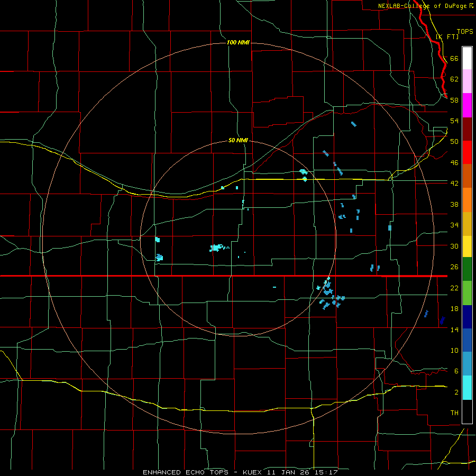The height and width of the screenshot is (476, 476).
Task: Click the legend value 26
Action: 454,267
